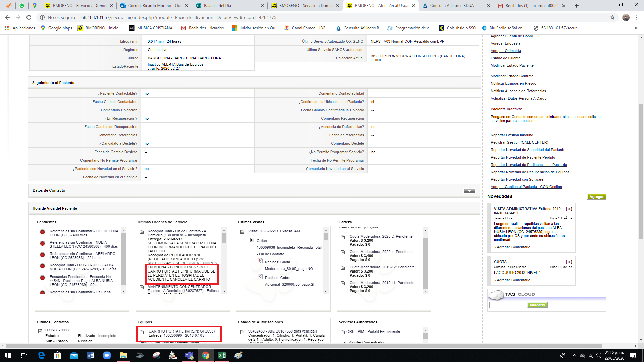Click the main page vertical scrollbar thumb

[641, 171]
